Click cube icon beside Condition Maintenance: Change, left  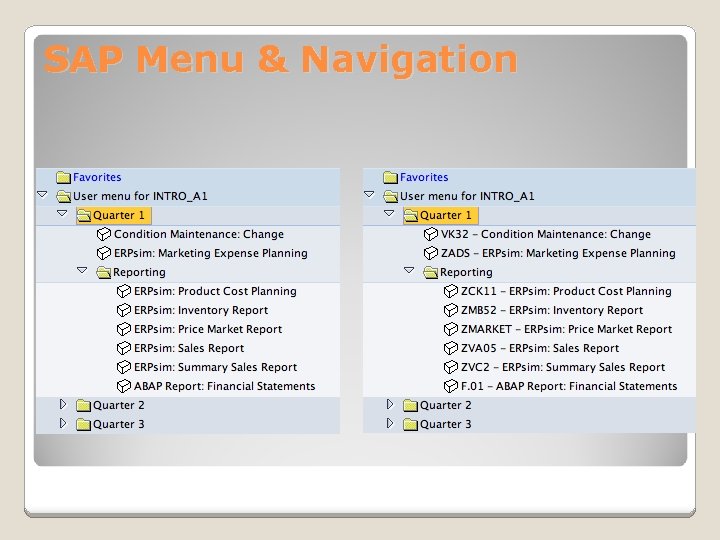(104, 234)
